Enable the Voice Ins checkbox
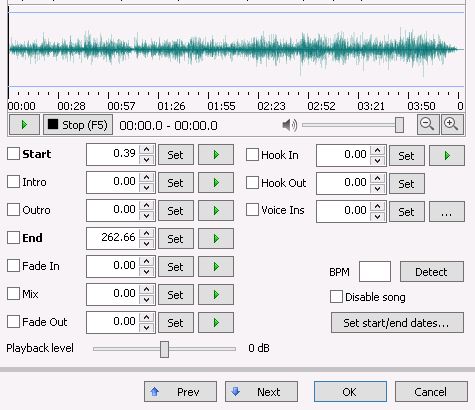The height and width of the screenshot is (410, 475). [252, 210]
